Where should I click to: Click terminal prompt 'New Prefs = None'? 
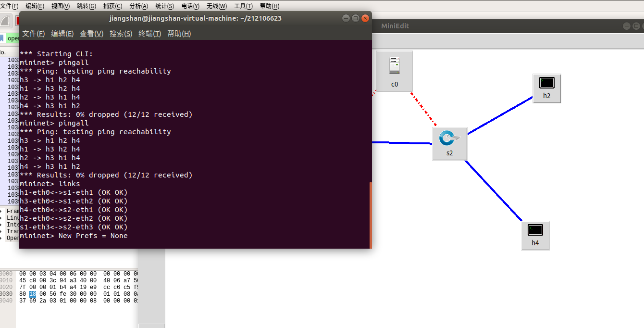[93, 236]
